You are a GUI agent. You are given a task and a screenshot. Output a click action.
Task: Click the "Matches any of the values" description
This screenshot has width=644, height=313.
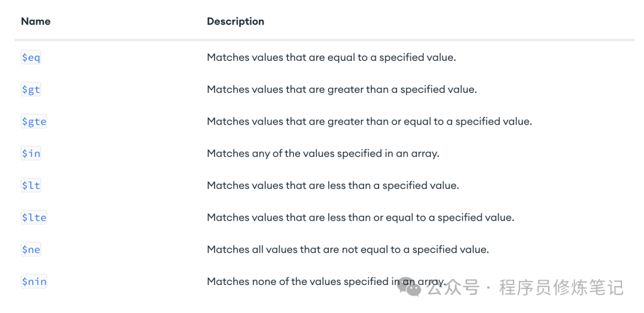[x=323, y=154]
